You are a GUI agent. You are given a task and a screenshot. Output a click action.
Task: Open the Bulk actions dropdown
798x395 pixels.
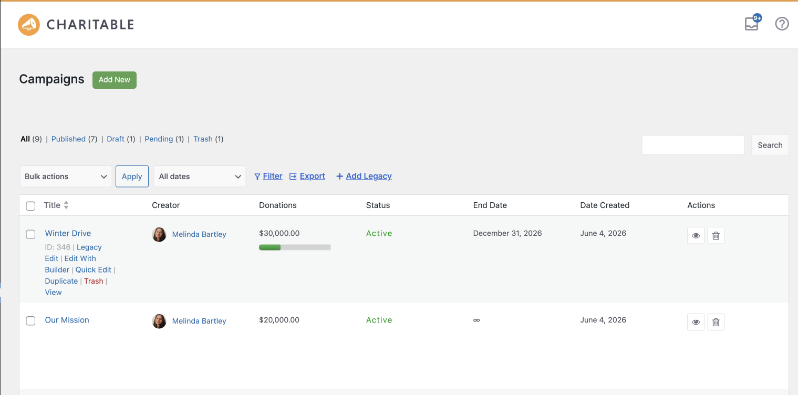(x=66, y=176)
